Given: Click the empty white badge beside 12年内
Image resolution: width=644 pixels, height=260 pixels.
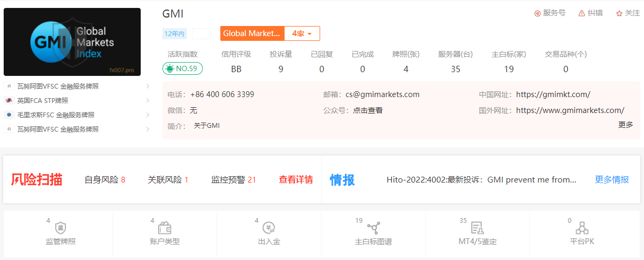Looking at the screenshot, I should point(201,33).
